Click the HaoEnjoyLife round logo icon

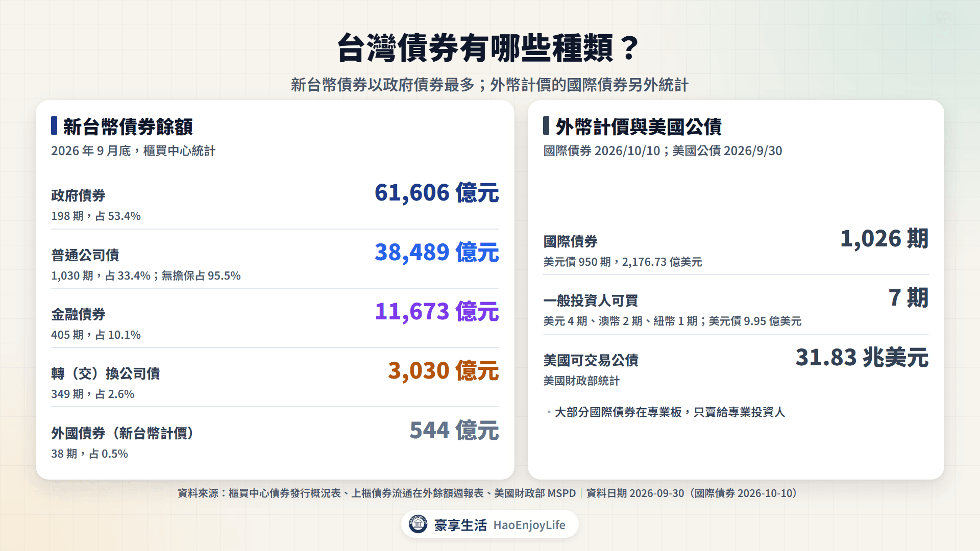418,524
